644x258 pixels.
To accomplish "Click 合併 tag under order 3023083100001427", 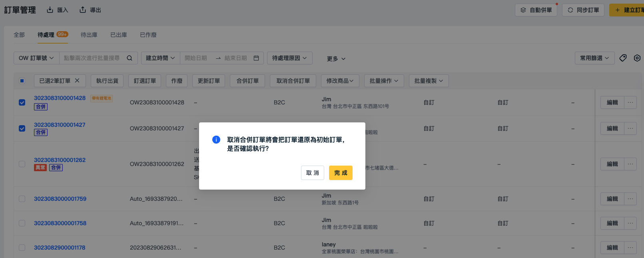I will point(41,132).
